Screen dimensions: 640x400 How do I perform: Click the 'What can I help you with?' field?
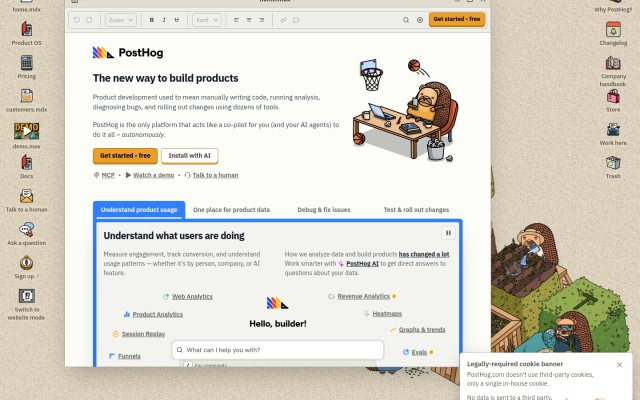pos(278,350)
